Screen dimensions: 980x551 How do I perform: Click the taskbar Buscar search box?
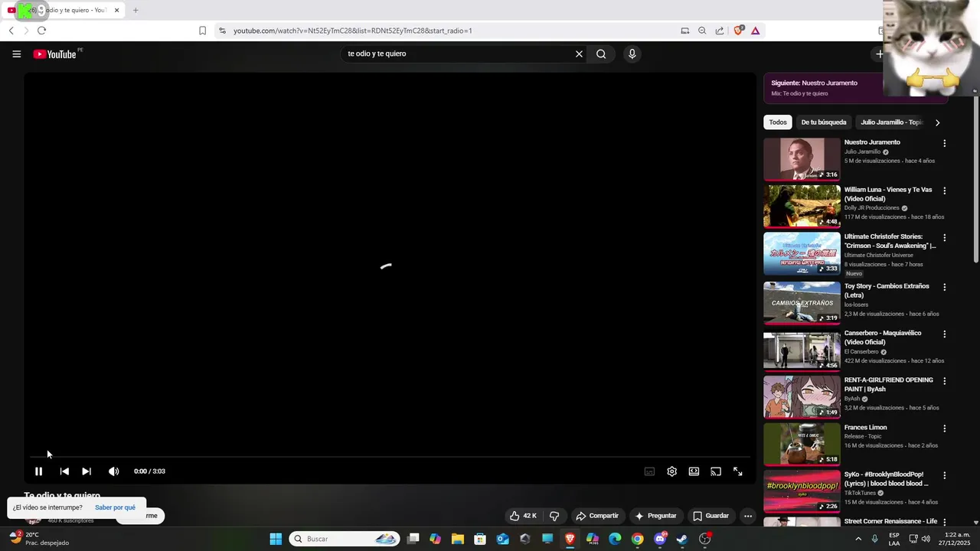coord(345,539)
